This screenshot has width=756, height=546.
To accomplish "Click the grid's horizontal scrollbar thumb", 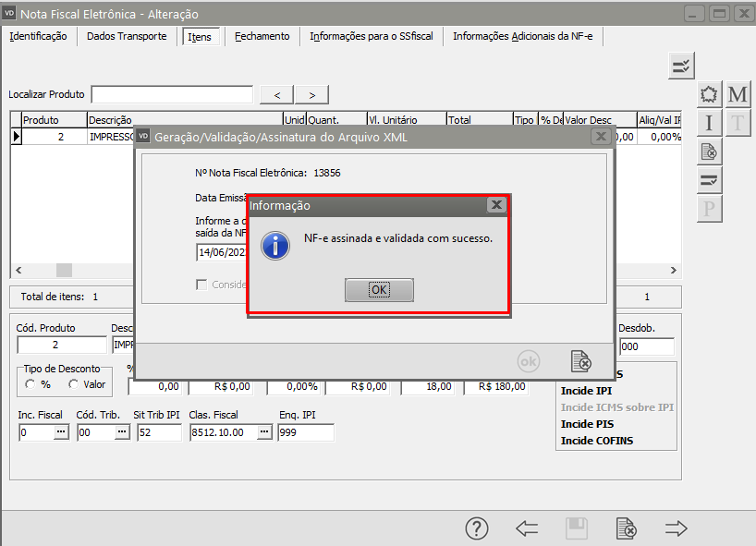I will 64,271.
